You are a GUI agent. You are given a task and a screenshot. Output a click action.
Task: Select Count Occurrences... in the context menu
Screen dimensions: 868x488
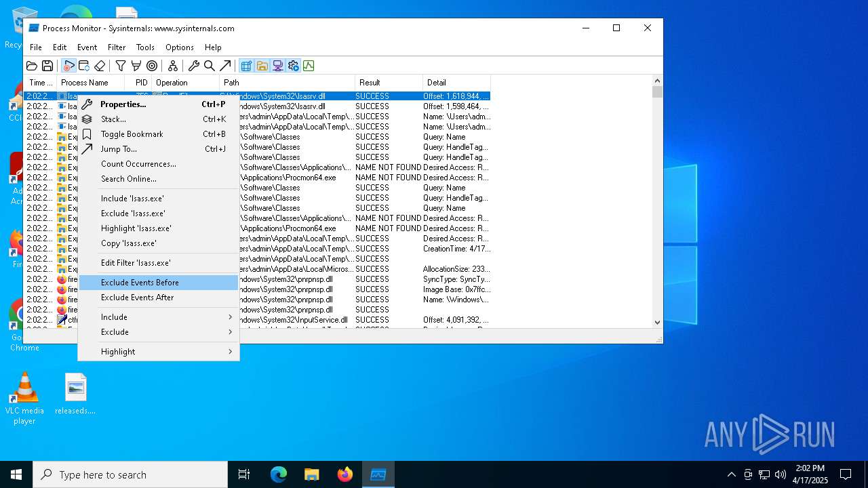click(158, 164)
